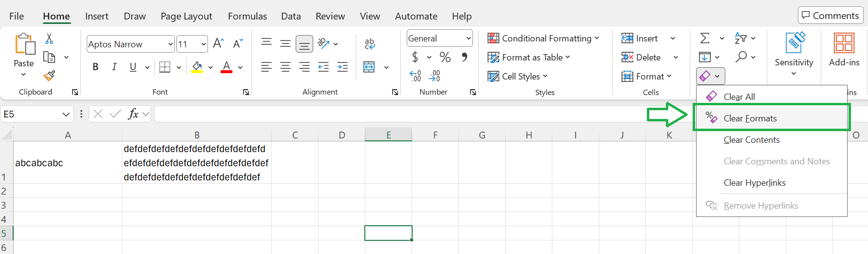Open borders dropdown arrow

click(x=179, y=67)
